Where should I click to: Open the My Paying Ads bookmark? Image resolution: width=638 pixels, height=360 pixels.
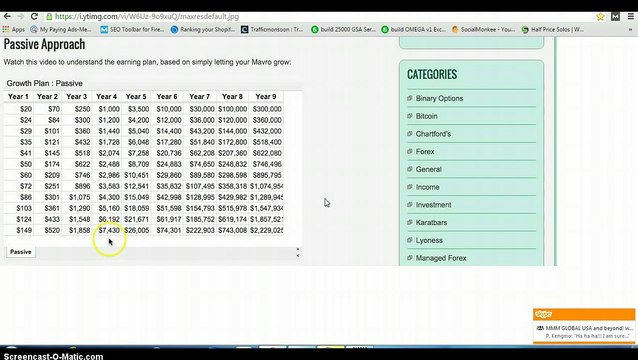point(61,29)
